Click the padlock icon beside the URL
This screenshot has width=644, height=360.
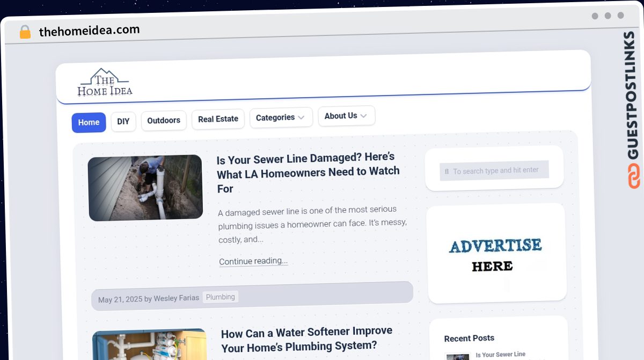tap(25, 32)
